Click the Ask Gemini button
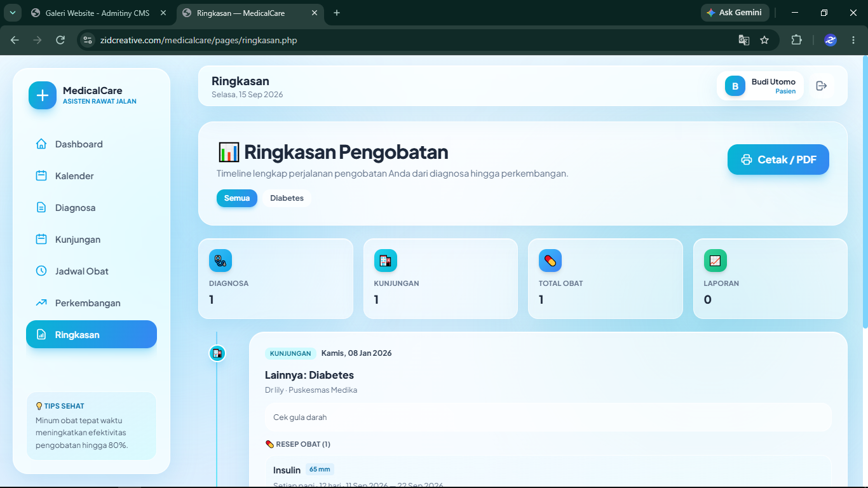 (x=735, y=13)
